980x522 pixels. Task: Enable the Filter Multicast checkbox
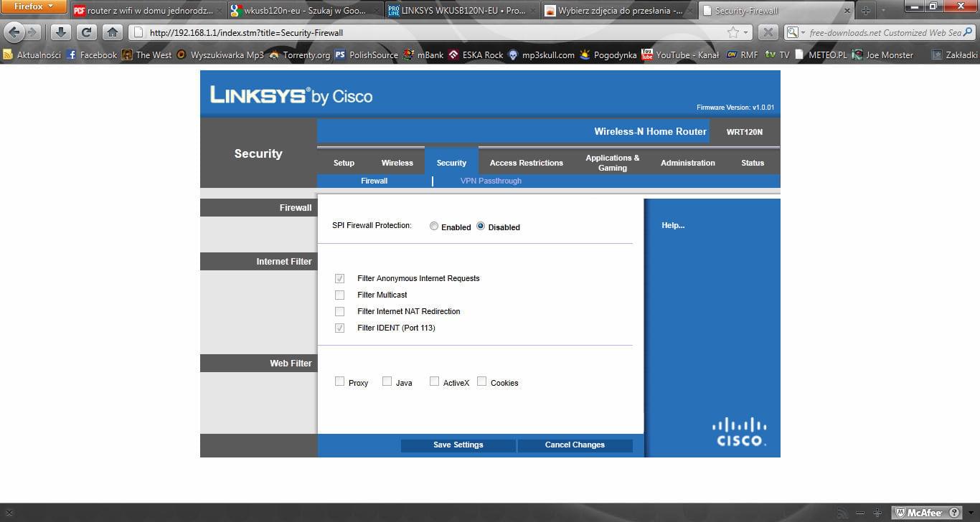(340, 295)
